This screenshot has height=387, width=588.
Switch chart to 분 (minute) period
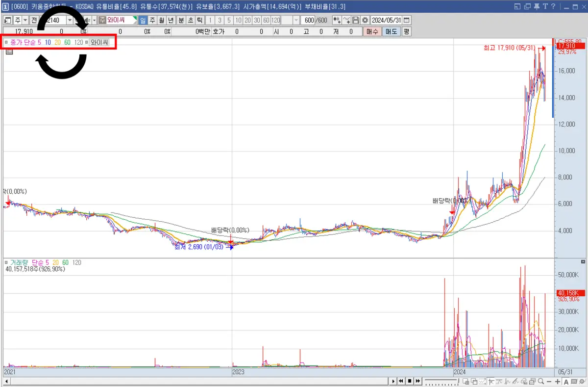(180, 20)
